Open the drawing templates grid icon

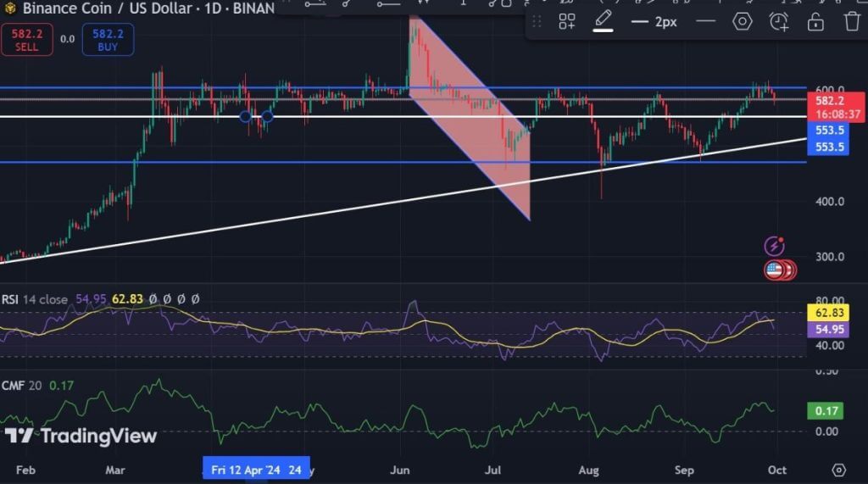[567, 21]
